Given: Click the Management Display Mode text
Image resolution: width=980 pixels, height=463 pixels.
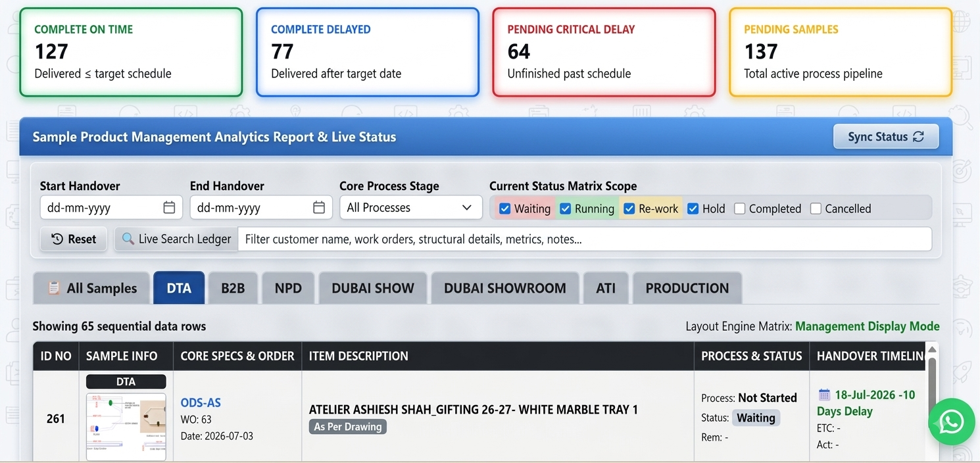Looking at the screenshot, I should 868,326.
